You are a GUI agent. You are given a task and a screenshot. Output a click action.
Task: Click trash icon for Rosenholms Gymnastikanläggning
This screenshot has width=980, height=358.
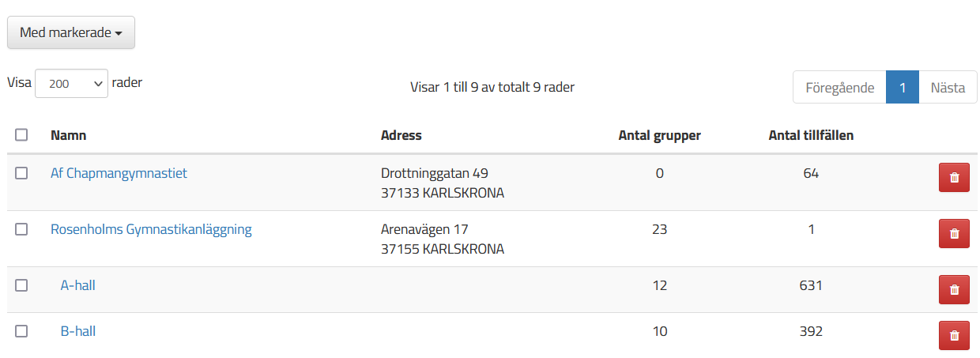(954, 234)
